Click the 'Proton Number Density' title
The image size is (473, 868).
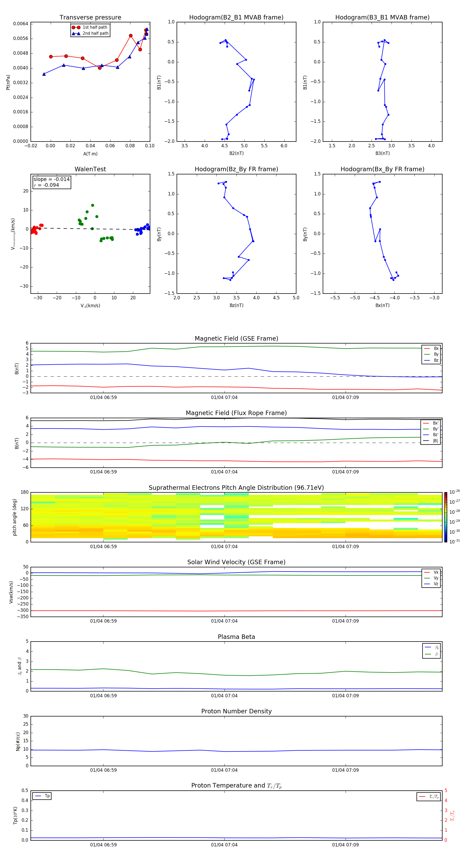(236, 711)
